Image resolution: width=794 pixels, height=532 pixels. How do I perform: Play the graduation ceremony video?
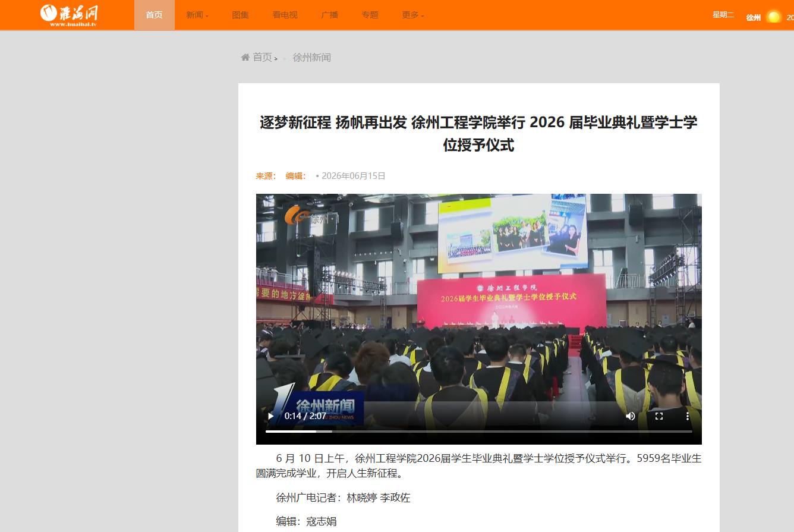(x=271, y=416)
